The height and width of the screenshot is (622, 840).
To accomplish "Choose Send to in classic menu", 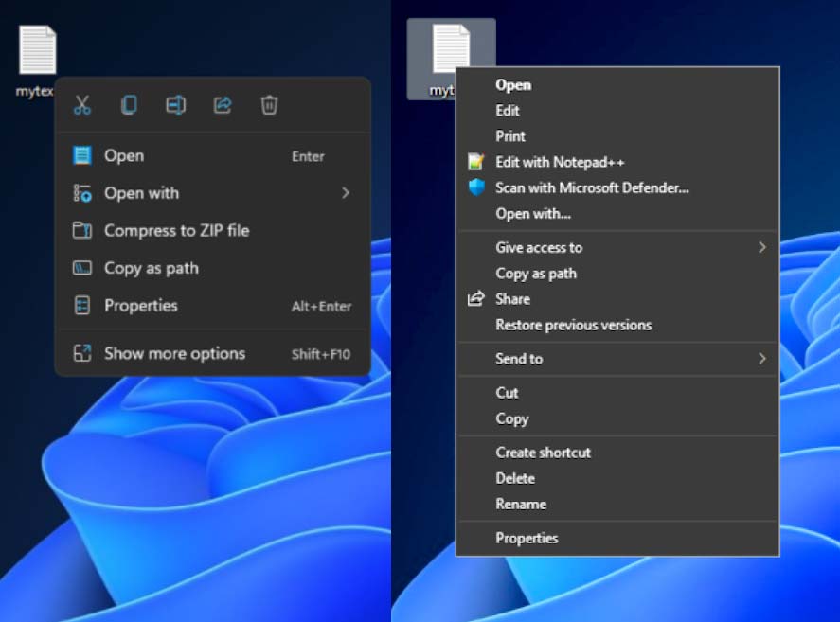I will (617, 359).
